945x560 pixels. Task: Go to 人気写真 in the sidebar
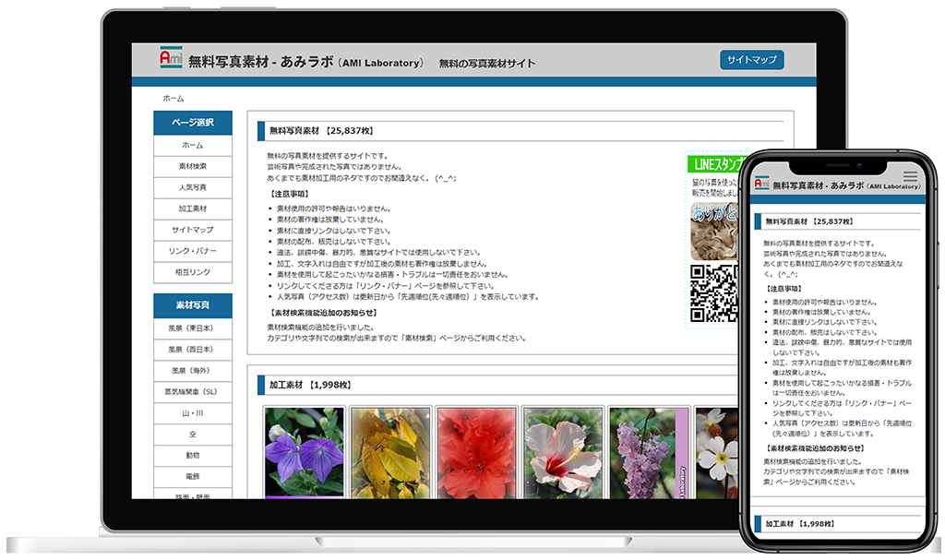(x=193, y=187)
